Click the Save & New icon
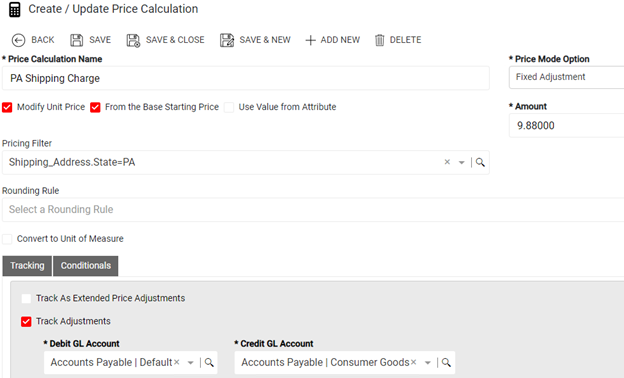 tap(227, 40)
